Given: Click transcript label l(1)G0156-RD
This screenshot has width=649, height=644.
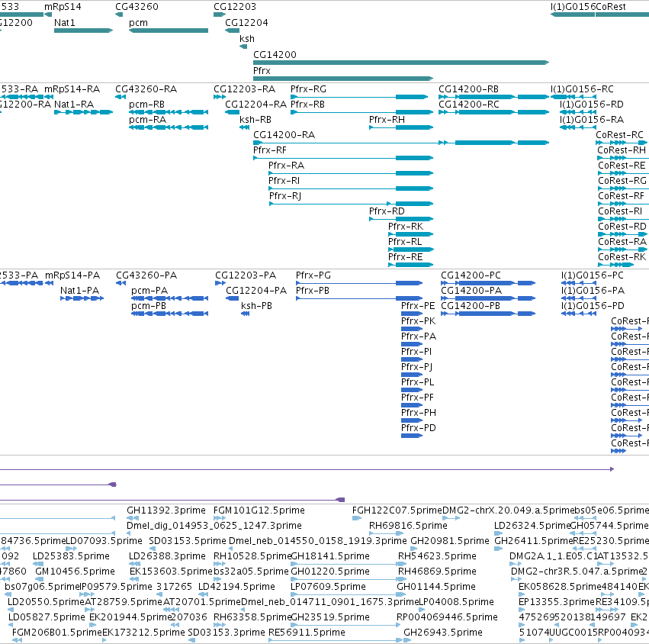Looking at the screenshot, I should click(x=592, y=105).
